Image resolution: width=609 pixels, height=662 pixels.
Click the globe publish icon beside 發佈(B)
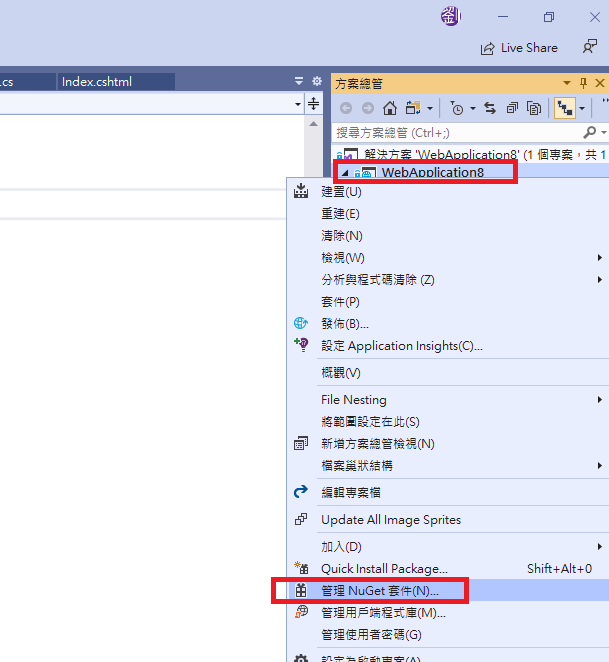(x=301, y=323)
